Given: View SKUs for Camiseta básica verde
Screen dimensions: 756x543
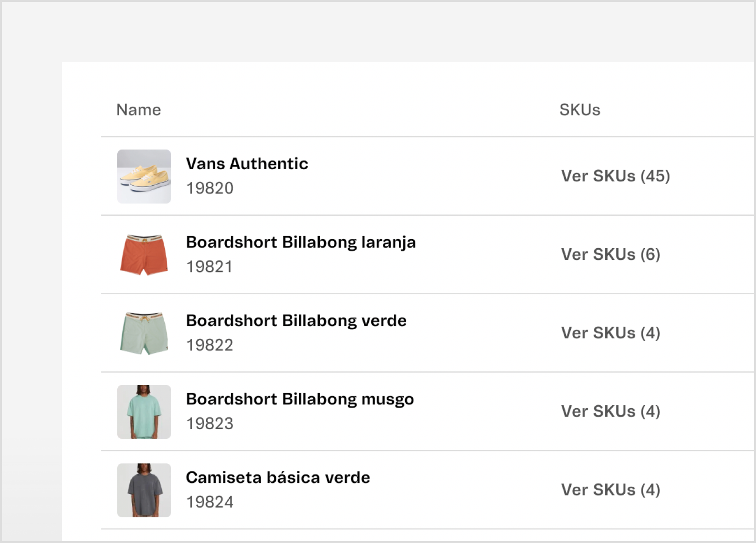Looking at the screenshot, I should click(611, 490).
